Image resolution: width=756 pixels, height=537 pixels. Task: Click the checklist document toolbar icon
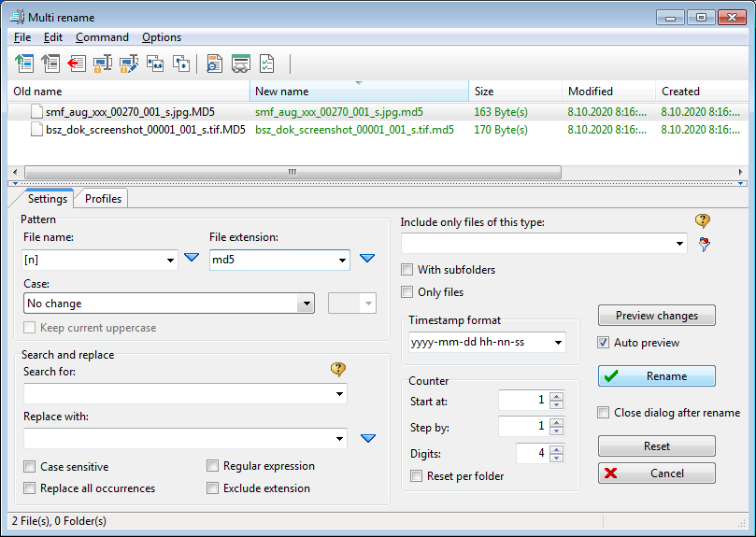click(x=266, y=64)
